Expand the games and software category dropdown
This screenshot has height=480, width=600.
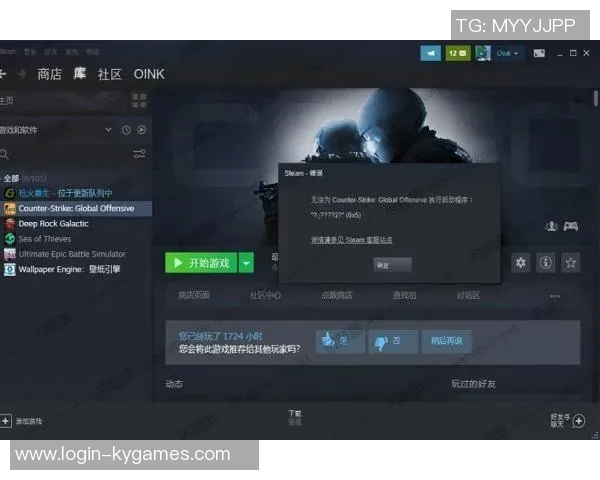[x=109, y=130]
